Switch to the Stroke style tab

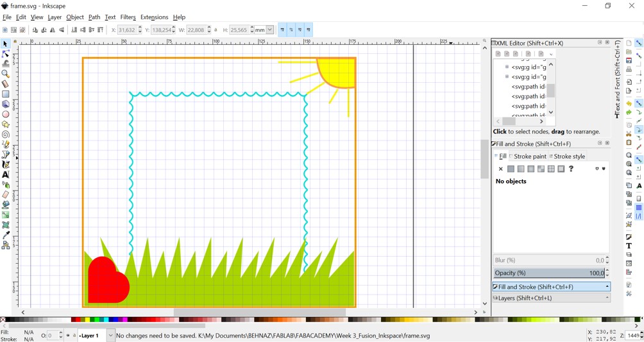tap(567, 156)
